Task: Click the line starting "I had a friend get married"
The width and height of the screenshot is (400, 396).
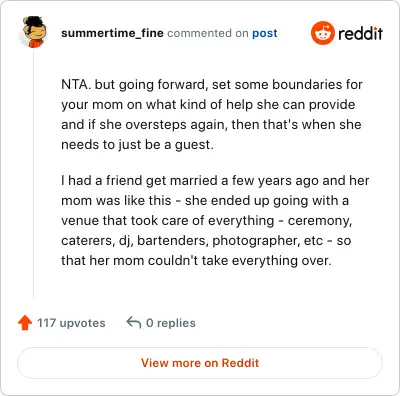Action: coord(215,180)
